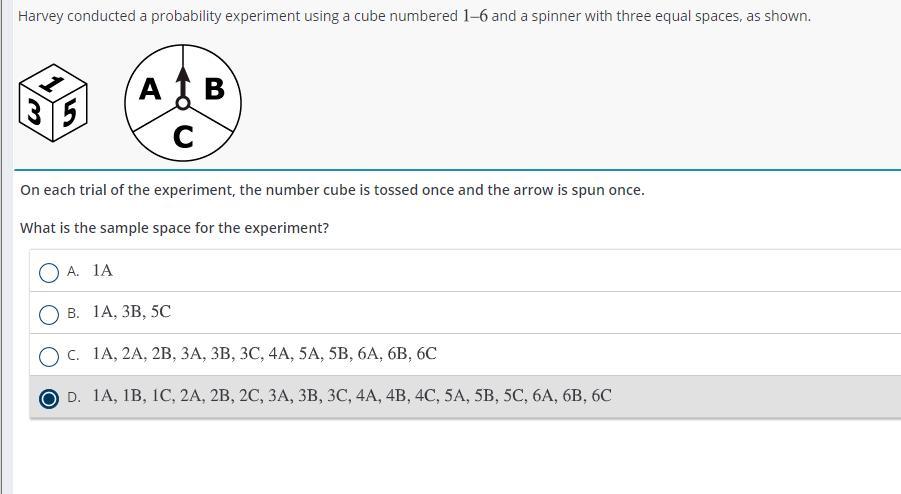901x494 pixels.
Task: Click the answer text starting "1A, 1B, 1C"
Action: click(x=351, y=396)
